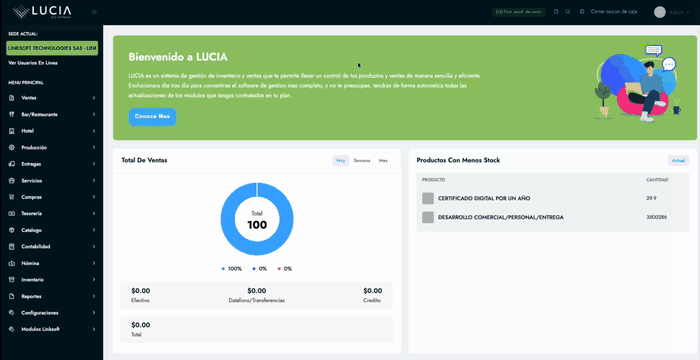This screenshot has width=700, height=360.
Task: Open the Inventario menu item
Action: 52,280
